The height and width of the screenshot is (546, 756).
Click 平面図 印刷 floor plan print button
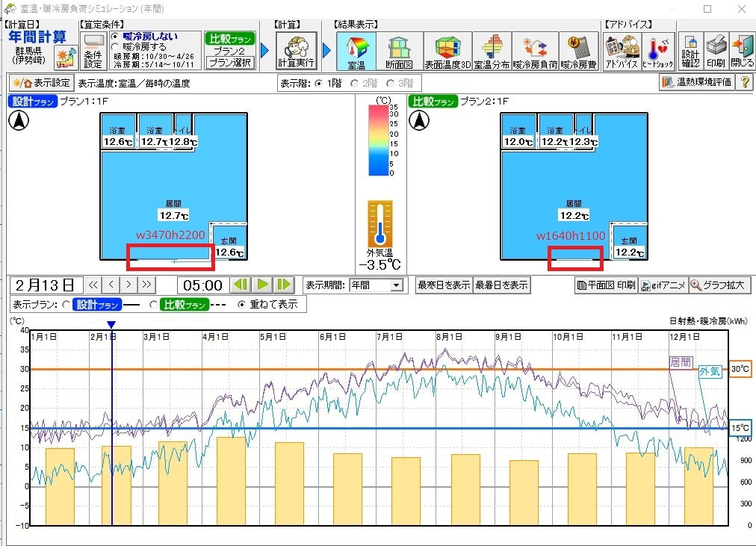(607, 285)
